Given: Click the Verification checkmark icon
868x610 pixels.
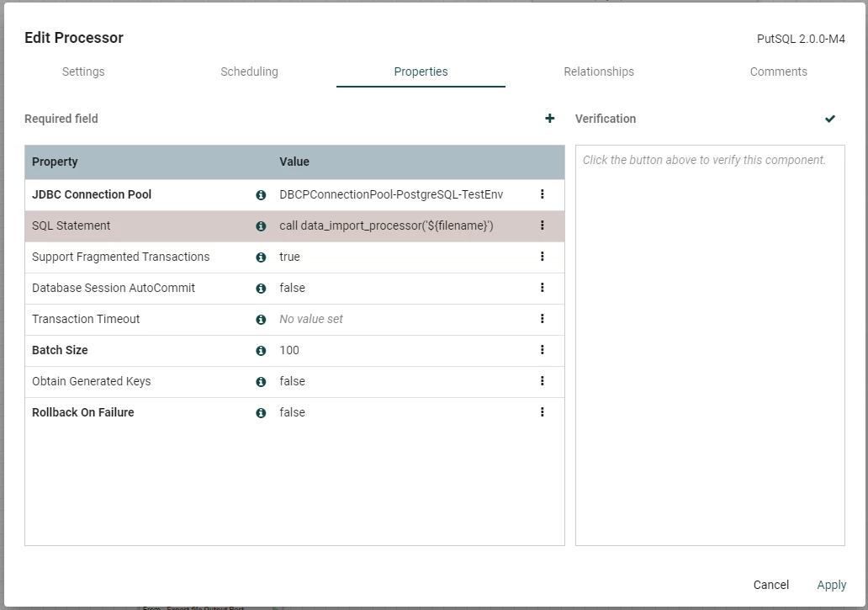Looking at the screenshot, I should 830,119.
